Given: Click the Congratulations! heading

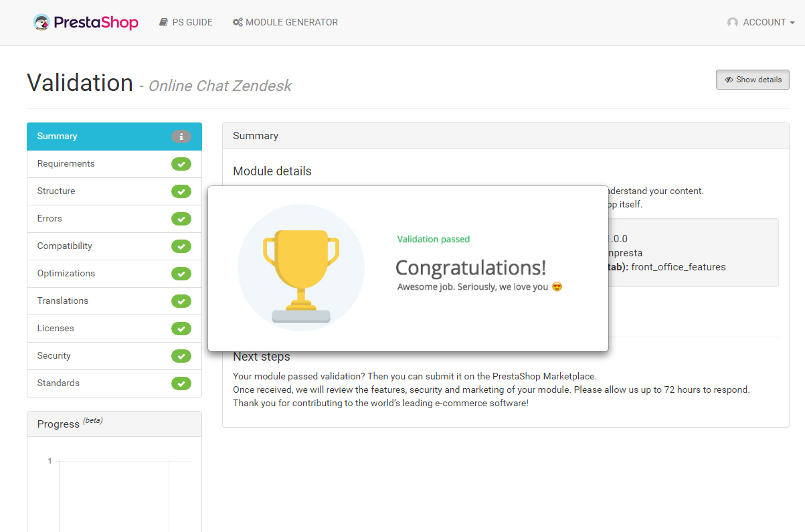Looking at the screenshot, I should click(x=471, y=268).
